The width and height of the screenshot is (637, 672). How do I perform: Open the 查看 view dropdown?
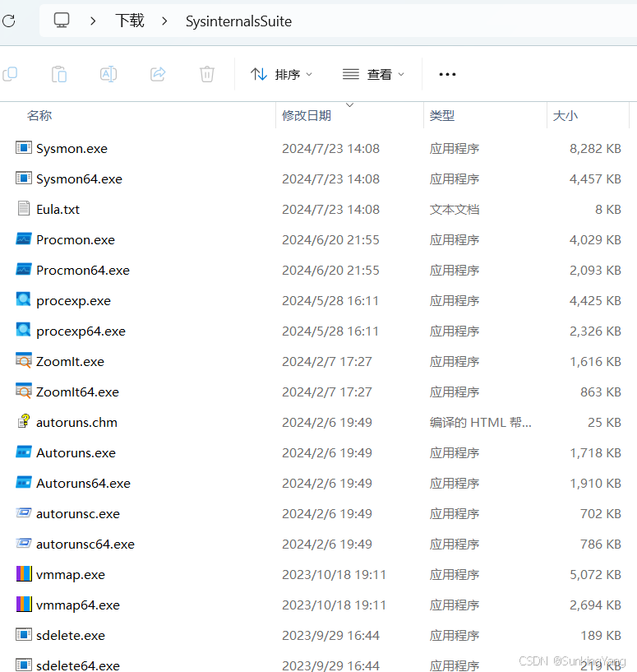click(x=373, y=75)
